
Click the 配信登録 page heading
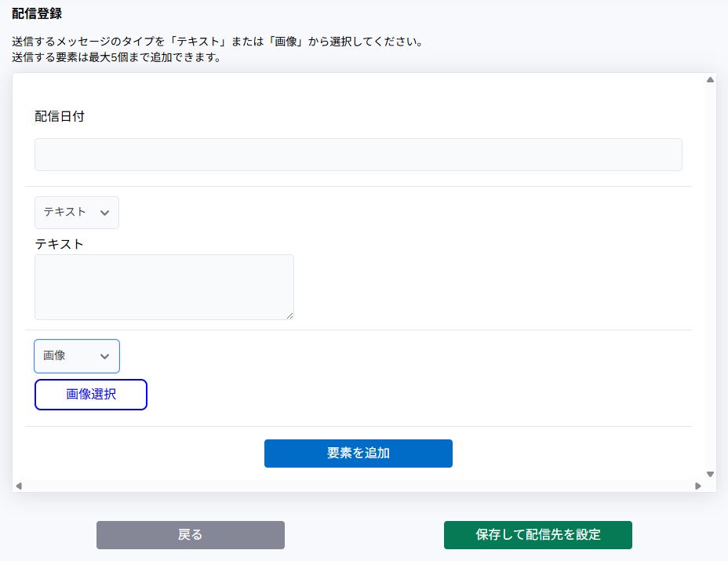pyautogui.click(x=37, y=13)
